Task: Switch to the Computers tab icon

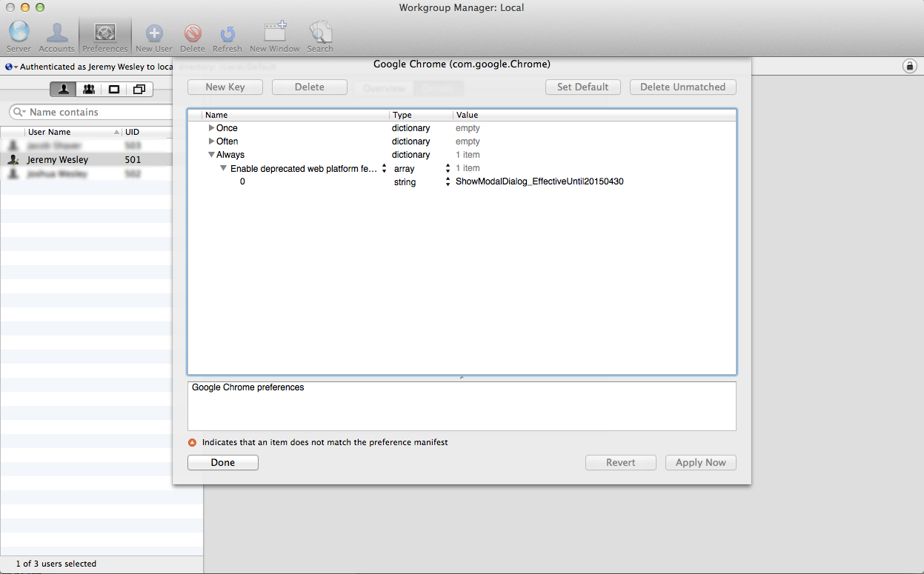Action: 114,89
